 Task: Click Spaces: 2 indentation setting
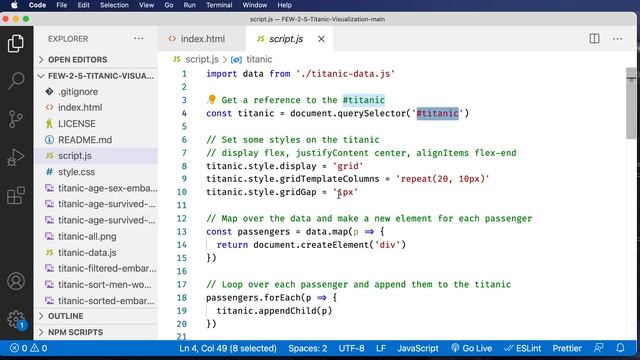click(308, 348)
